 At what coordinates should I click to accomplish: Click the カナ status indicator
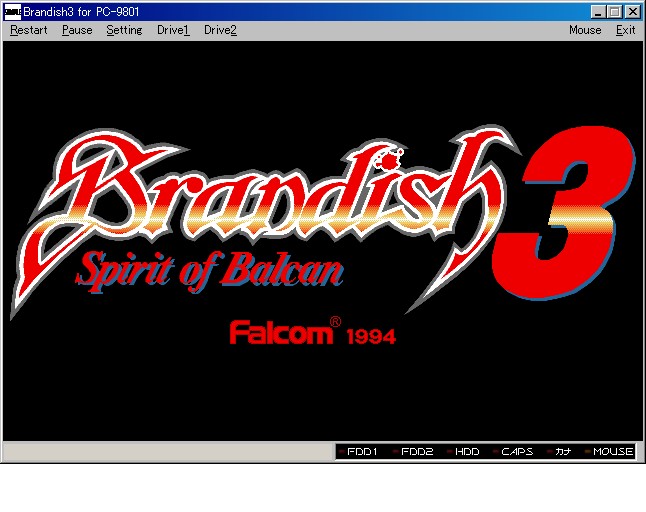[x=559, y=451]
